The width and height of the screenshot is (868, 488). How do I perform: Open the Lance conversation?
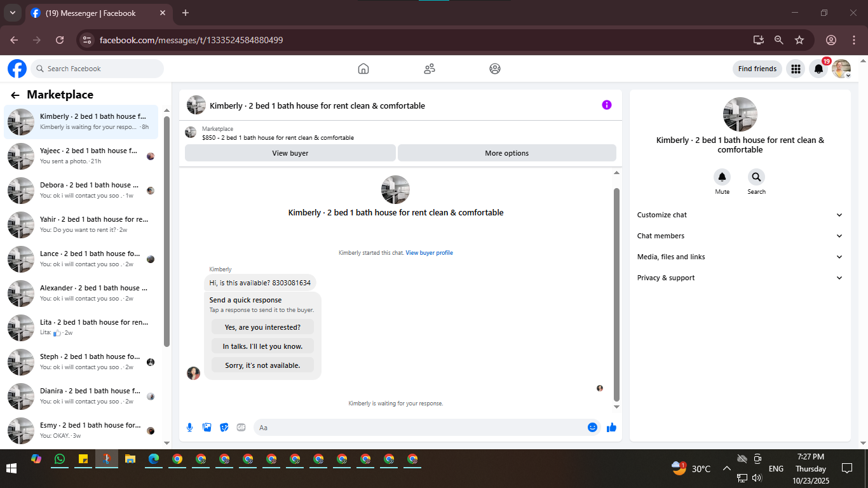(81, 259)
